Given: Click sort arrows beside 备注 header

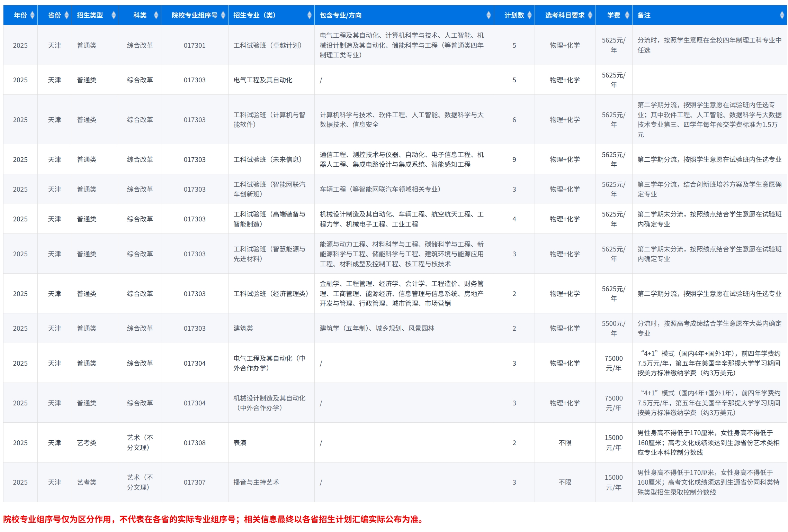Looking at the screenshot, I should (782, 15).
